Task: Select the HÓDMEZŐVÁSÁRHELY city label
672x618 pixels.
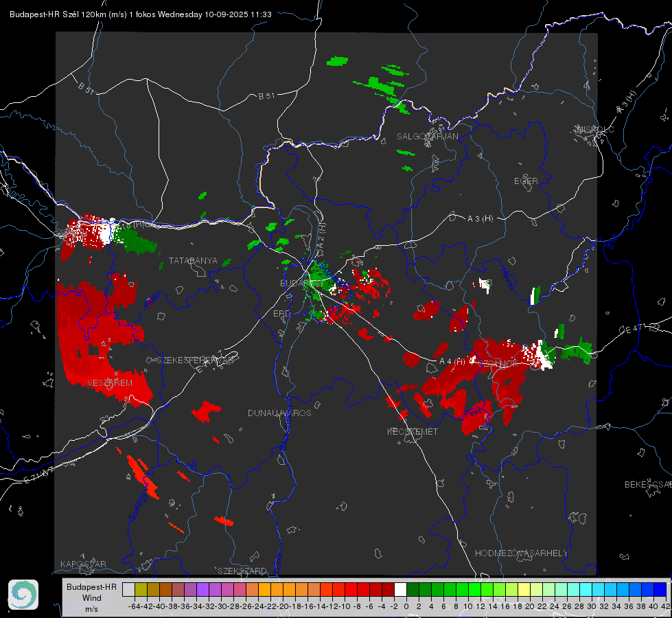Action: 521,553
